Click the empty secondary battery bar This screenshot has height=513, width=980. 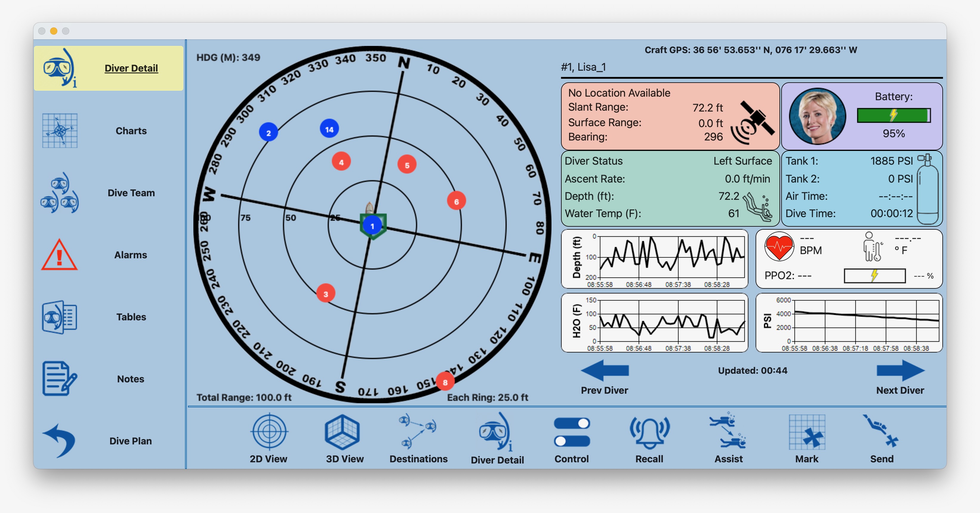coord(874,276)
